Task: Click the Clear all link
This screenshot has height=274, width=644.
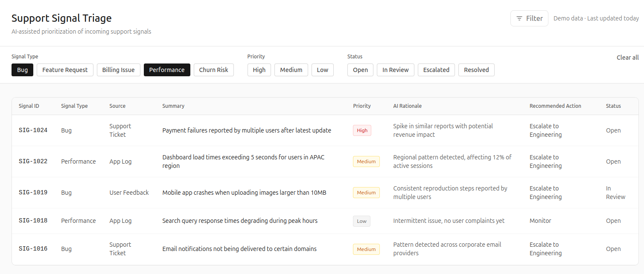Action: [x=627, y=57]
